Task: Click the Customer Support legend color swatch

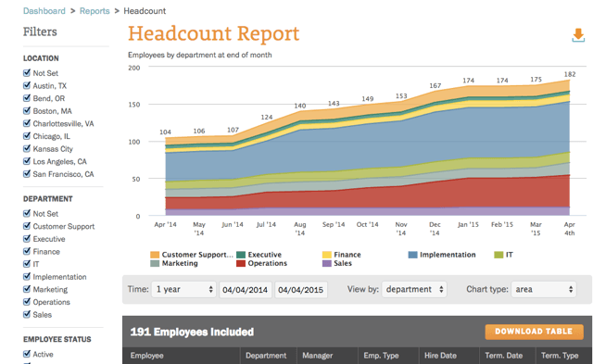Action: 155,255
